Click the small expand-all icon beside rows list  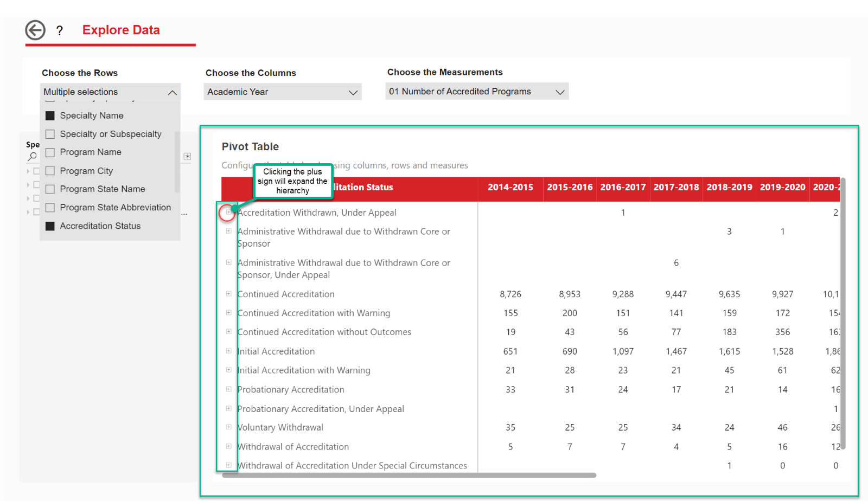click(x=187, y=156)
